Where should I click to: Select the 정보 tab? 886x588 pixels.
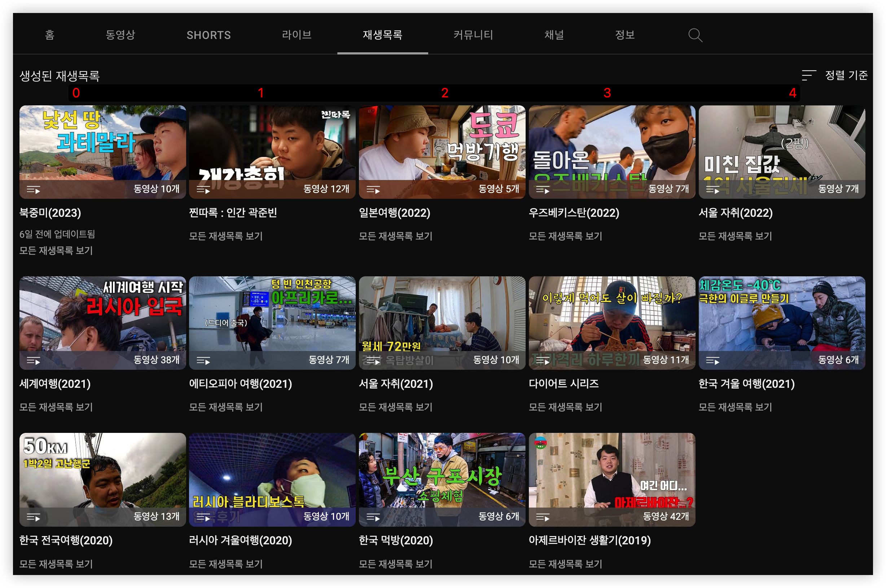pyautogui.click(x=625, y=35)
